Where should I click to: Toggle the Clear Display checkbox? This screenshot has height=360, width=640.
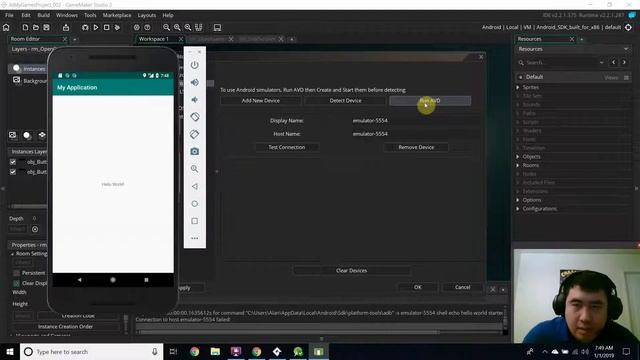point(16,283)
